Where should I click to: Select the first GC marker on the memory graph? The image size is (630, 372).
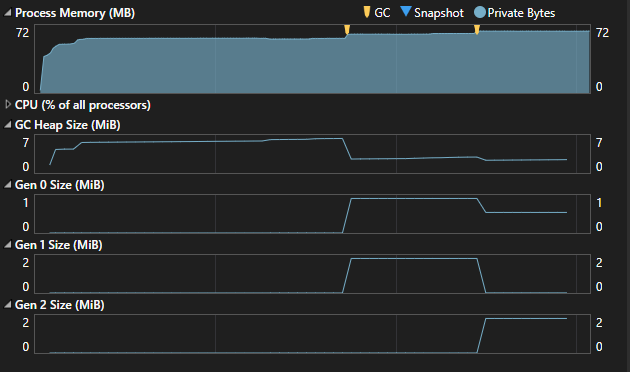(x=347, y=30)
